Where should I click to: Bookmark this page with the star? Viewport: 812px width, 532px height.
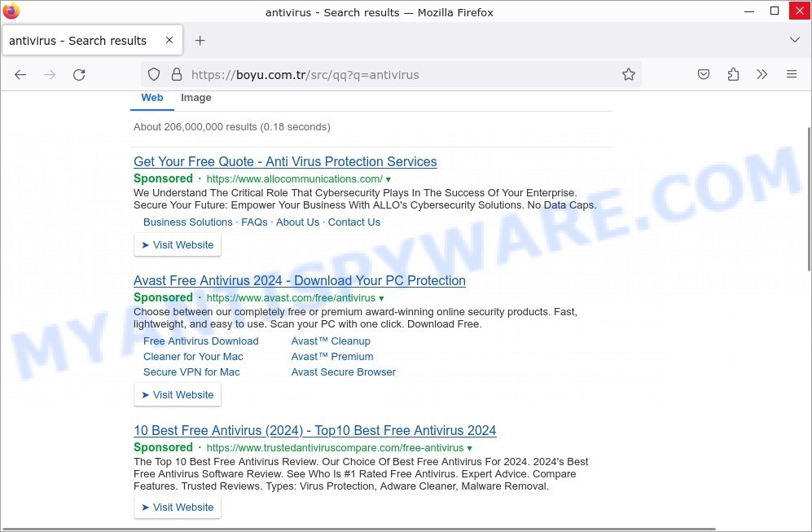click(x=629, y=75)
